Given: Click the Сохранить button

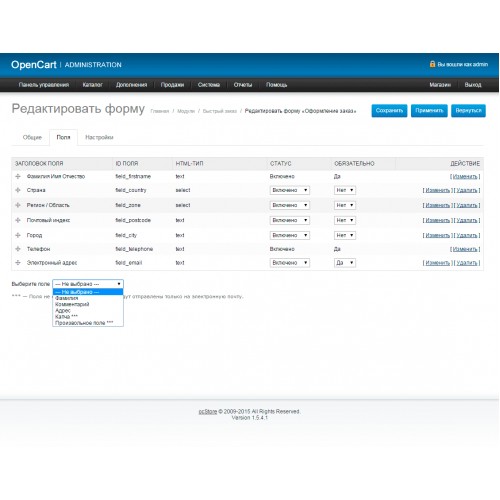Looking at the screenshot, I should (389, 111).
